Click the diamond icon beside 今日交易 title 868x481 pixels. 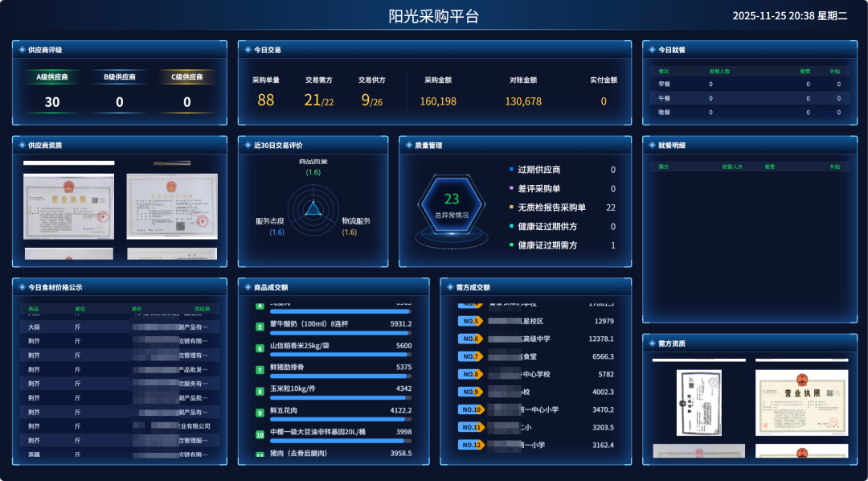pos(248,50)
